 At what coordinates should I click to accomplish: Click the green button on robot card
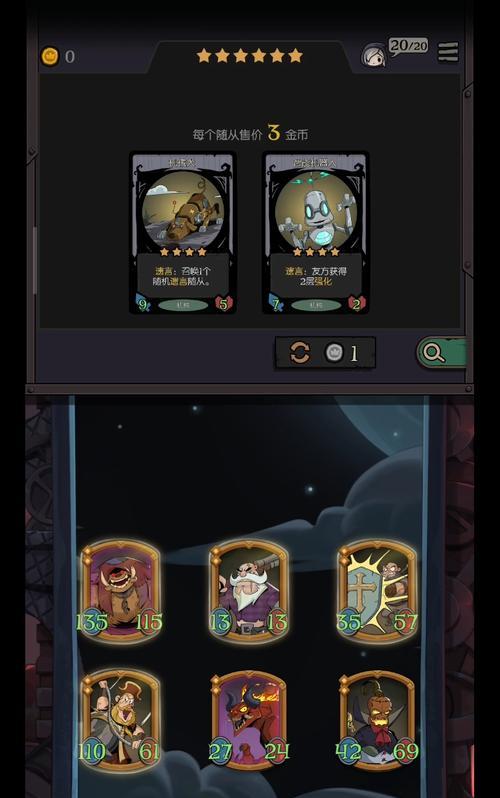point(316,305)
